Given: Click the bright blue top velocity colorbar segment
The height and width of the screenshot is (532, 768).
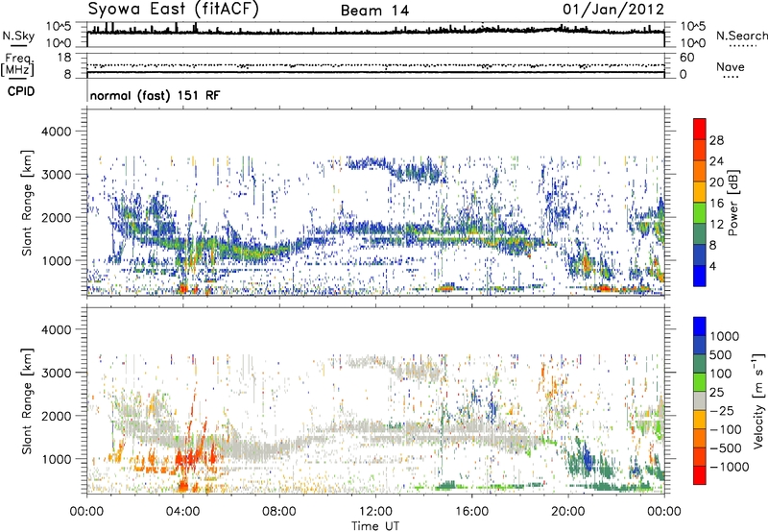Looking at the screenshot, I should 700,326.
